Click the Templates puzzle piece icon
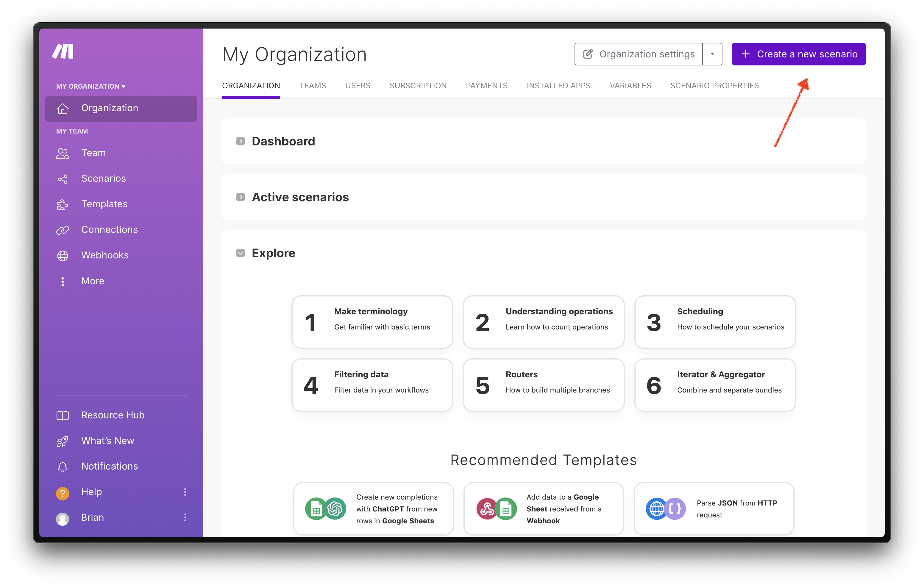924x587 pixels. [63, 204]
